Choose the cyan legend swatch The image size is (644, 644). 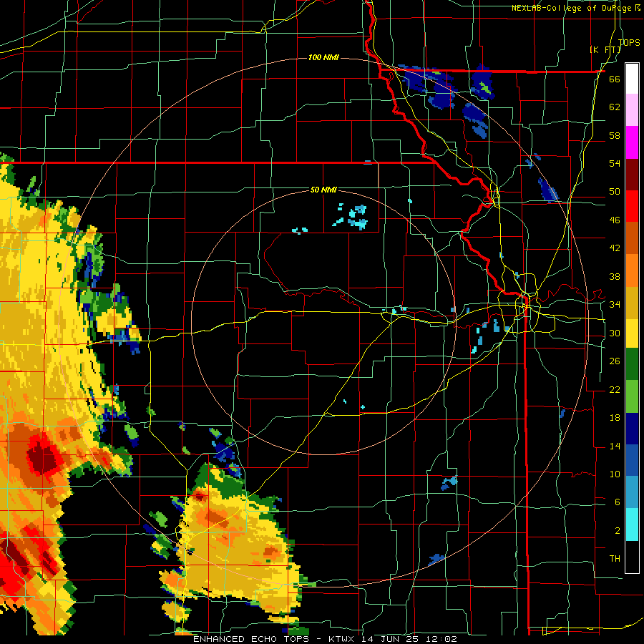pos(632,525)
